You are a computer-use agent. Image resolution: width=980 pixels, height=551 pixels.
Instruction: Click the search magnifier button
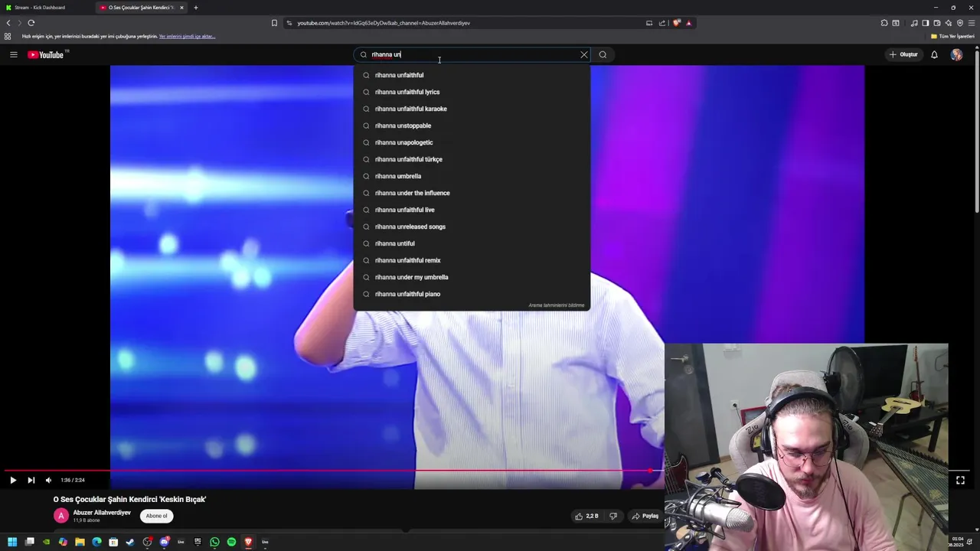point(603,54)
